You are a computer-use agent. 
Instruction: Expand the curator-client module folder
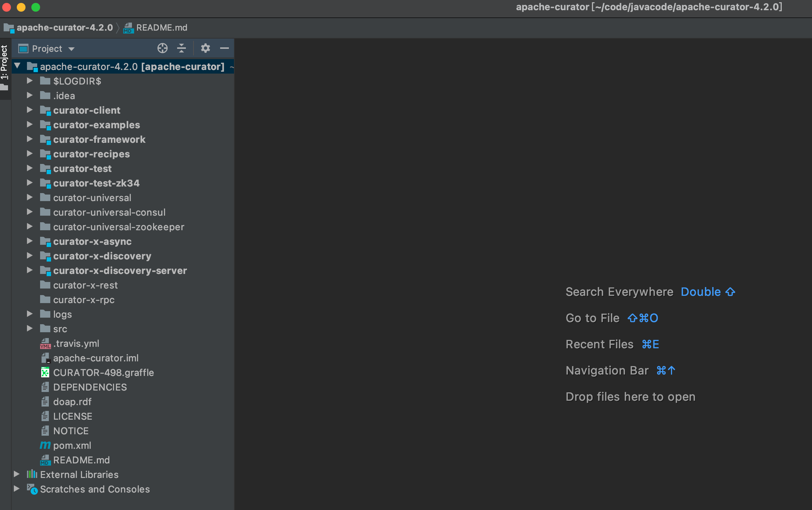tap(30, 110)
